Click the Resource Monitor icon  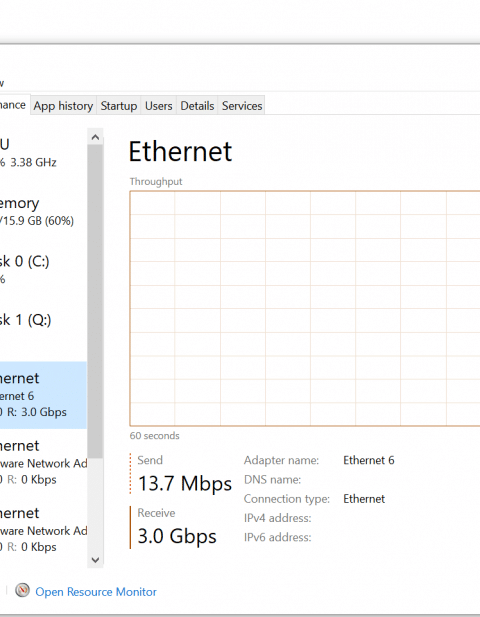22,590
